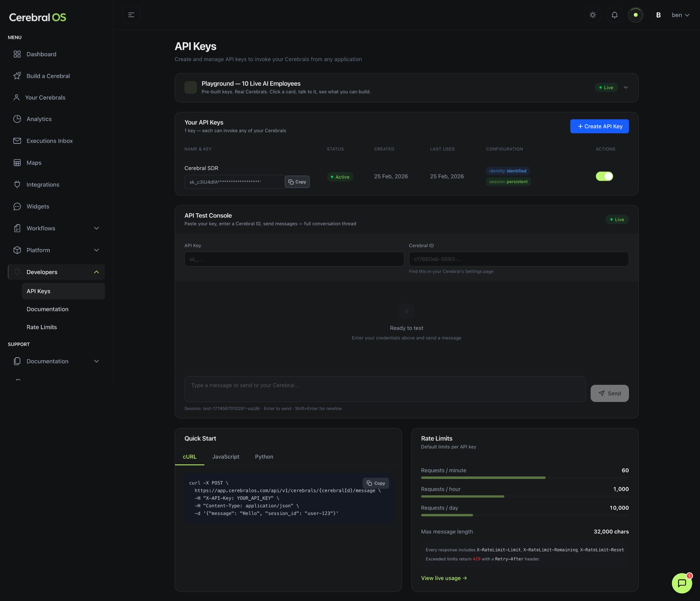
Task: Switch to the Python tab
Action: click(x=264, y=457)
